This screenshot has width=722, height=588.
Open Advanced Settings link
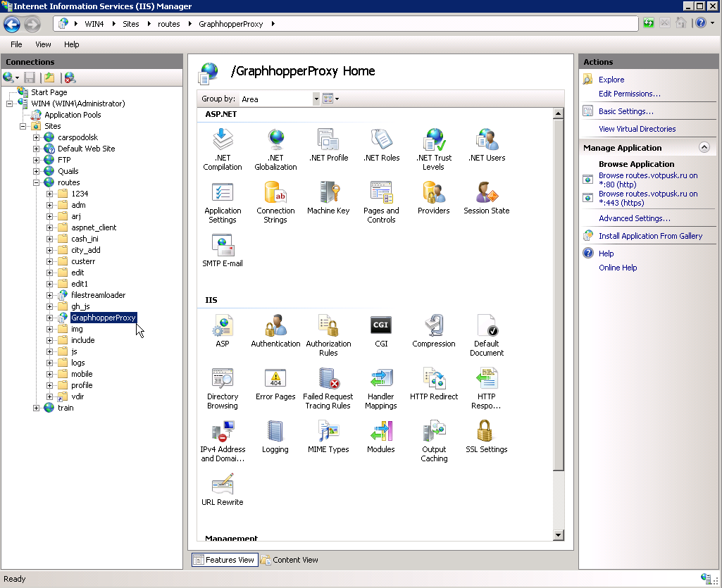pos(634,218)
